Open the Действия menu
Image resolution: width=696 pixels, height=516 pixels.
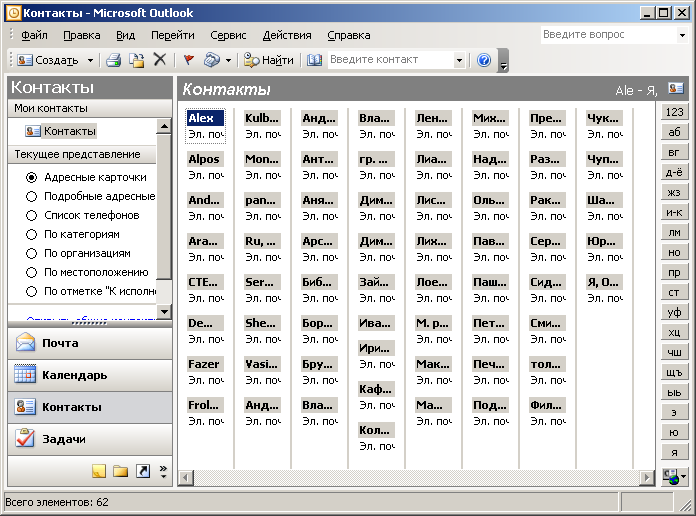point(287,35)
